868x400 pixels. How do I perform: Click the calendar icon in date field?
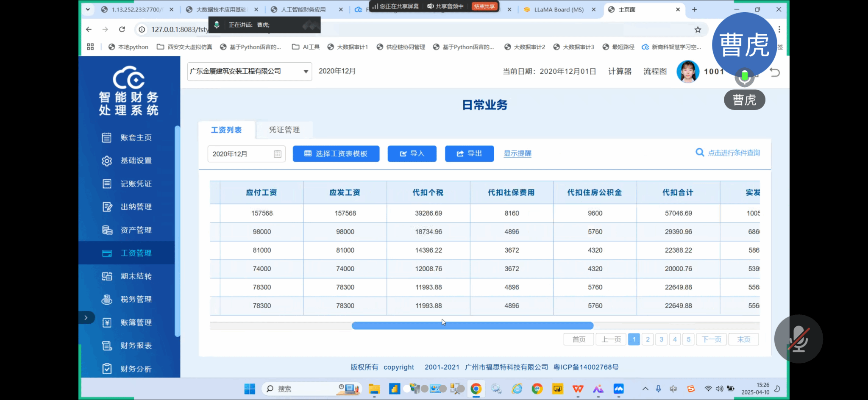coord(278,154)
